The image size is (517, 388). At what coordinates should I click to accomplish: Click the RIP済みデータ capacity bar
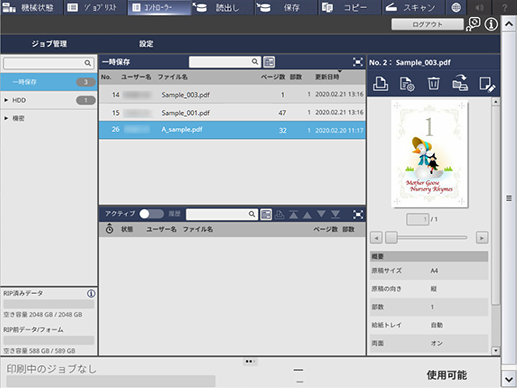click(x=49, y=304)
